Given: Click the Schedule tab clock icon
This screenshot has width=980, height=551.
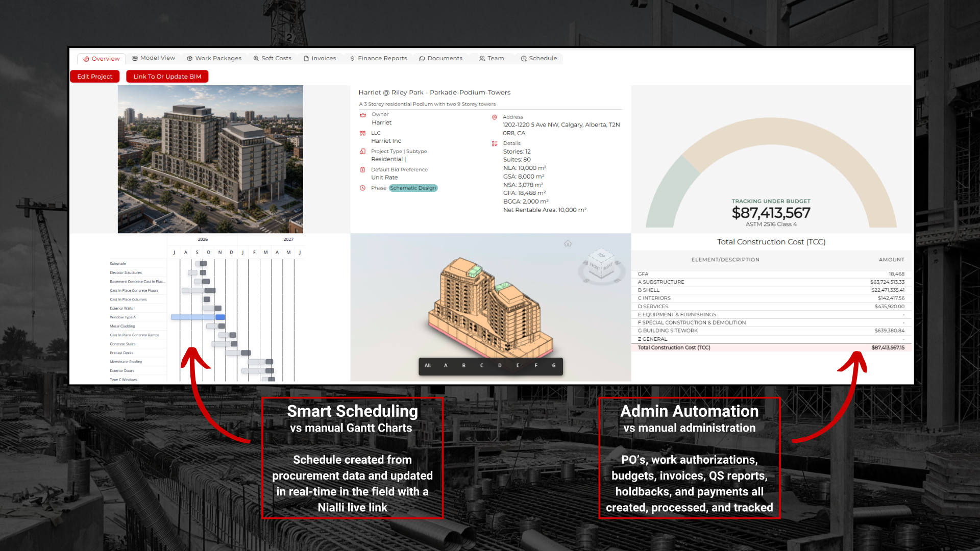Looking at the screenshot, I should [x=524, y=59].
